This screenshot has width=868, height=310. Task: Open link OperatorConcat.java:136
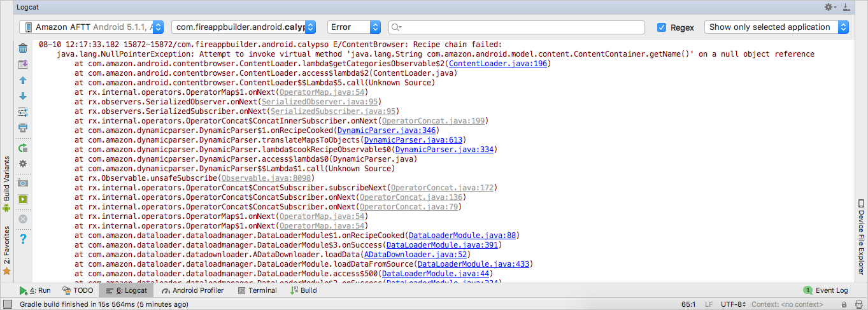click(x=411, y=197)
